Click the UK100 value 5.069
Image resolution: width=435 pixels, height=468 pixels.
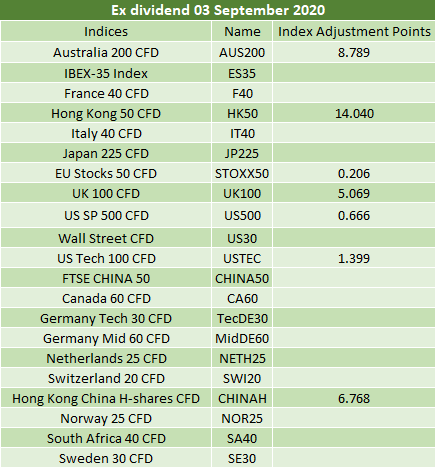[354, 193]
